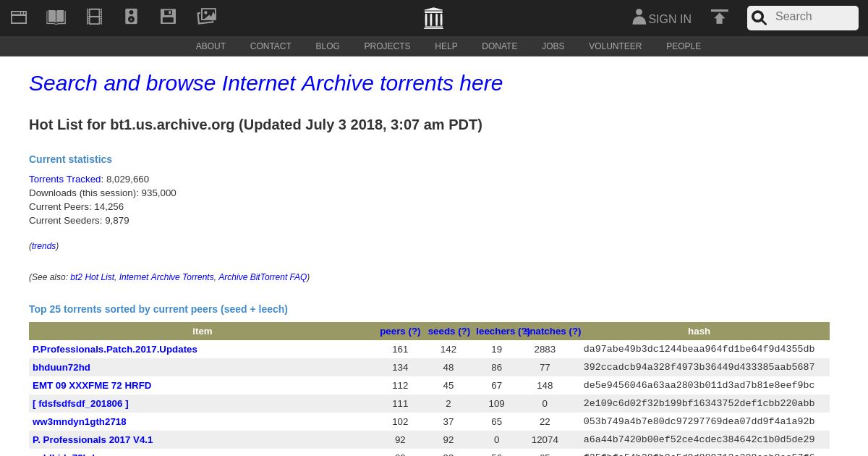Click the snatches (?) column header
868x456 pixels.
click(554, 332)
